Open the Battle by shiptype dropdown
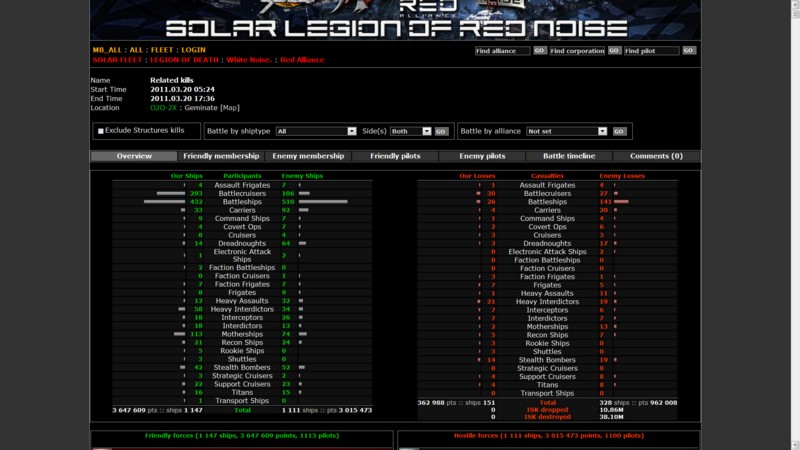 [x=316, y=131]
